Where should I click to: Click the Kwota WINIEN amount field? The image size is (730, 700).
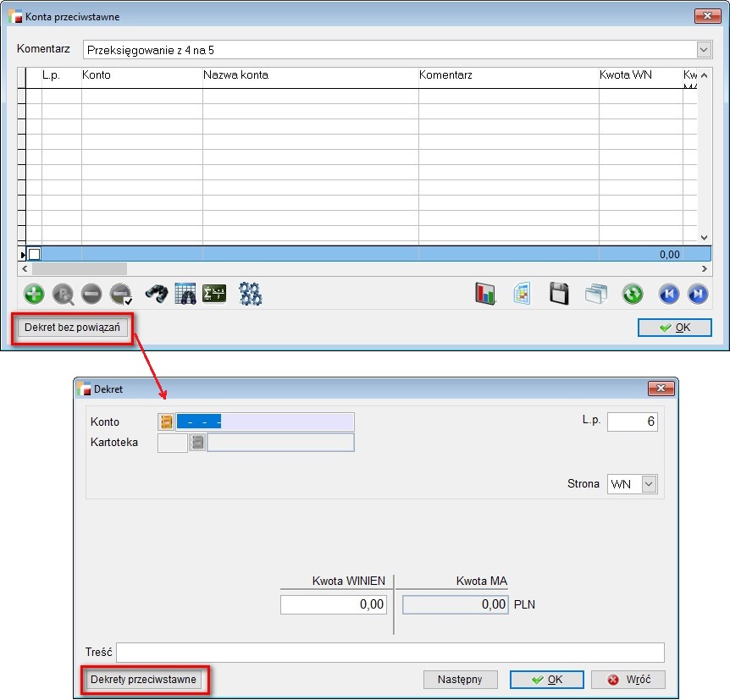(x=334, y=604)
